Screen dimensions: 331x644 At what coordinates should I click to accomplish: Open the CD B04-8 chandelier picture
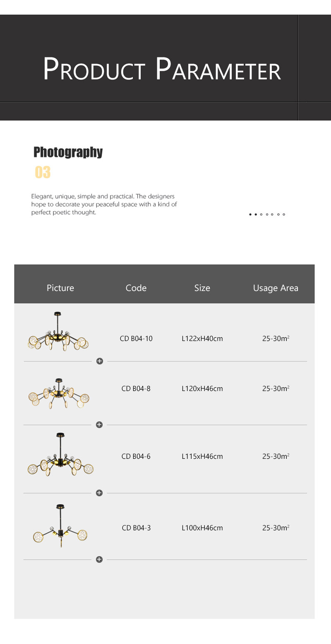tap(58, 393)
